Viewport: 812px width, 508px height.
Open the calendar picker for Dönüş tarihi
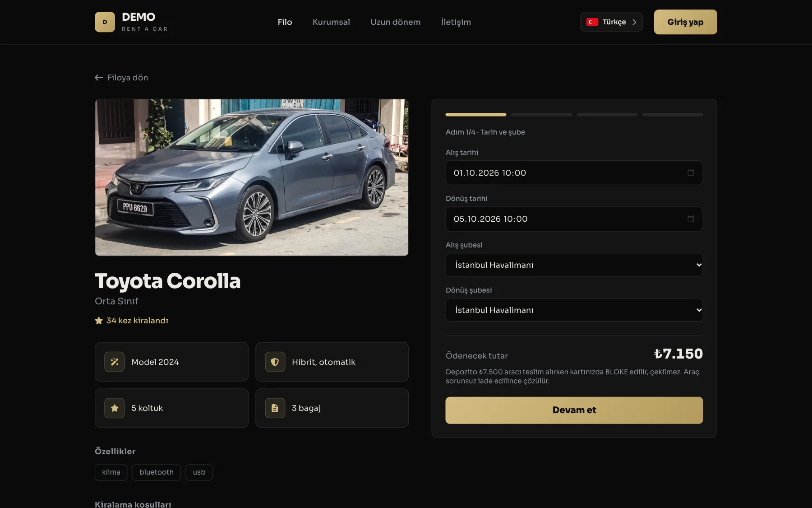691,219
